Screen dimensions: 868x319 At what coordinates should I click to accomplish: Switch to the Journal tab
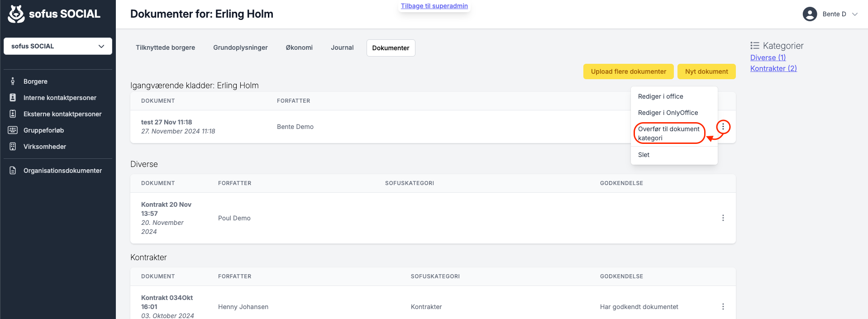pos(342,48)
